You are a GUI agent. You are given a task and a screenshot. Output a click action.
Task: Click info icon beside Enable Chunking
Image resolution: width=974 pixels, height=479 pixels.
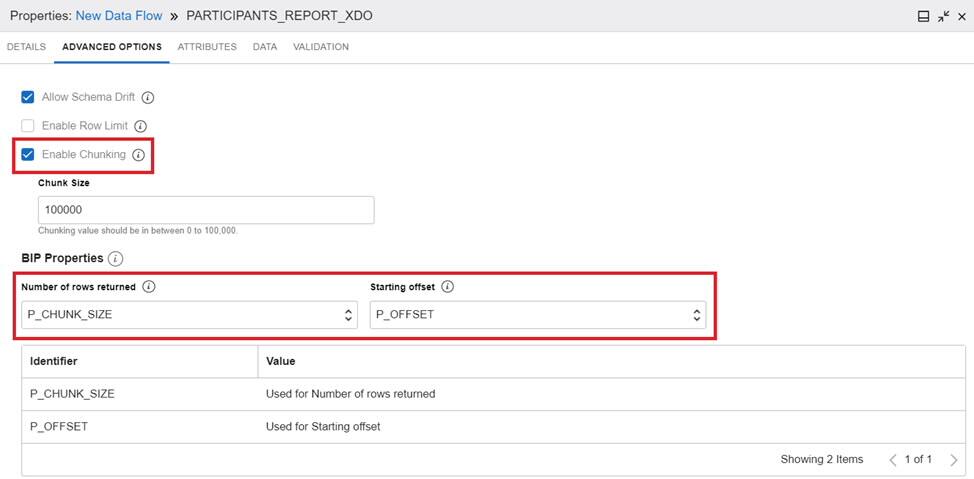(138, 155)
